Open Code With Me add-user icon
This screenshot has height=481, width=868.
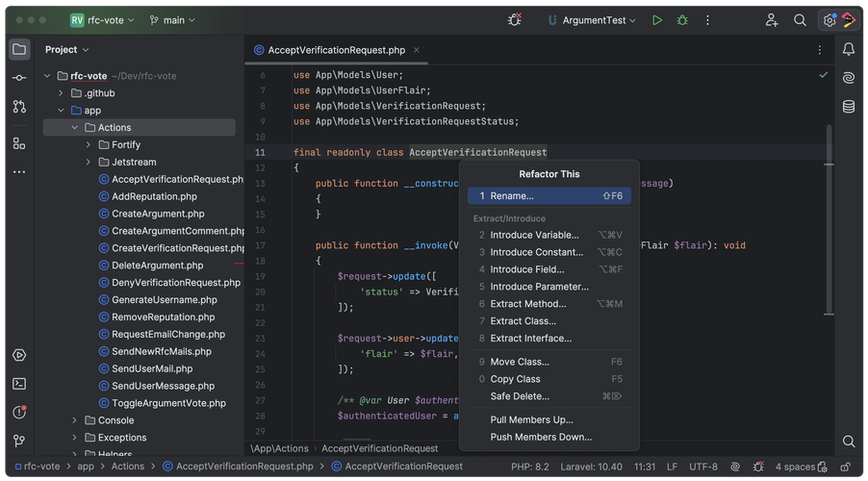(772, 20)
